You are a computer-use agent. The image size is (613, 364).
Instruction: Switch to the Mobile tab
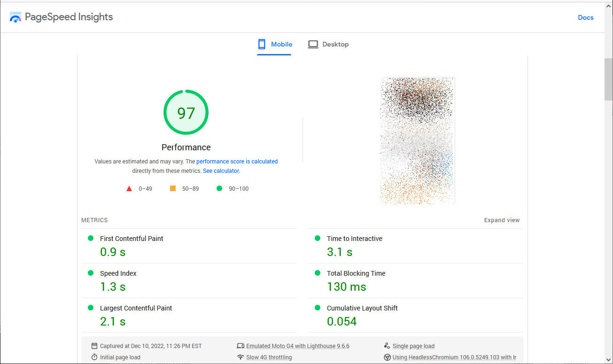coord(274,44)
